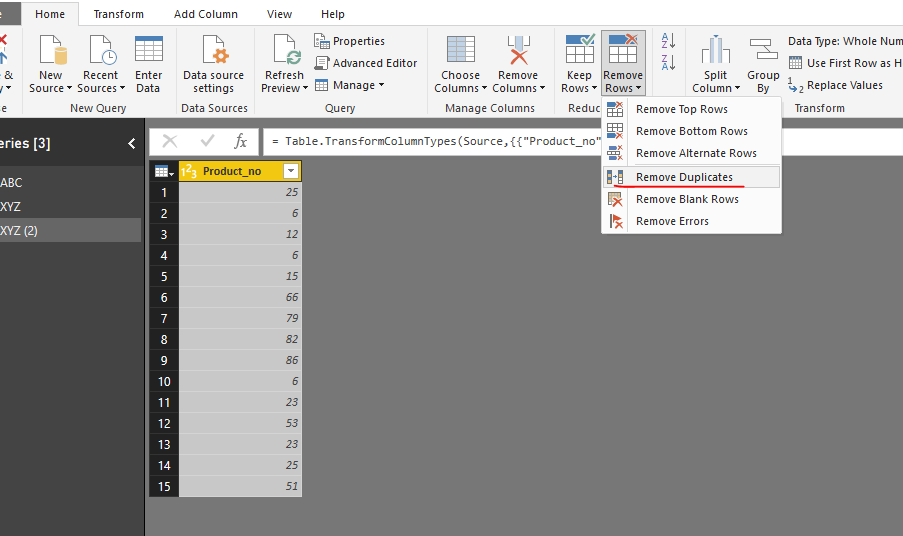Click the fx insert step button
Screen dimensions: 903x536
241,141
